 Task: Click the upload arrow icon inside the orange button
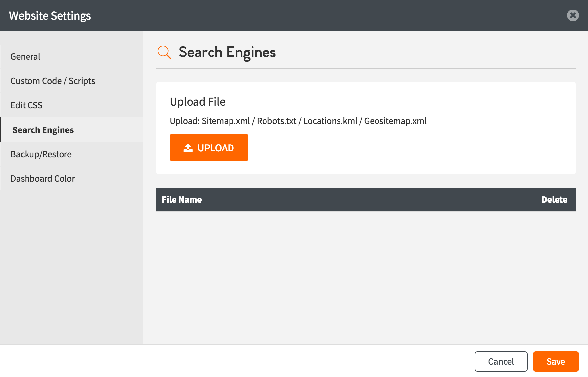tap(188, 148)
